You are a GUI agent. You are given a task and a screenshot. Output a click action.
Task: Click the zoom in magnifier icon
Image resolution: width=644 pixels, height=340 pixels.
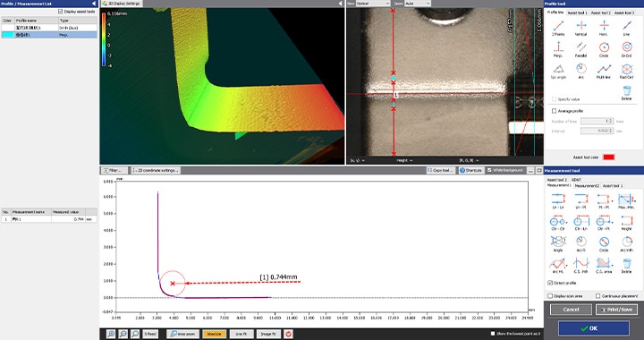pos(111,334)
